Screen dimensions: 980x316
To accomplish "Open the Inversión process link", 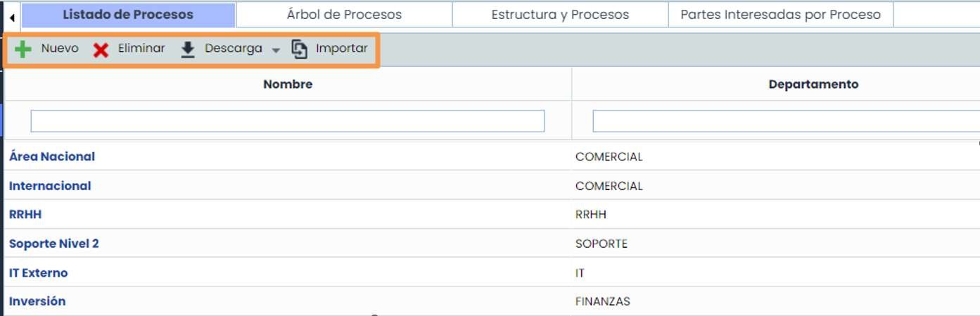I will coord(37,301).
